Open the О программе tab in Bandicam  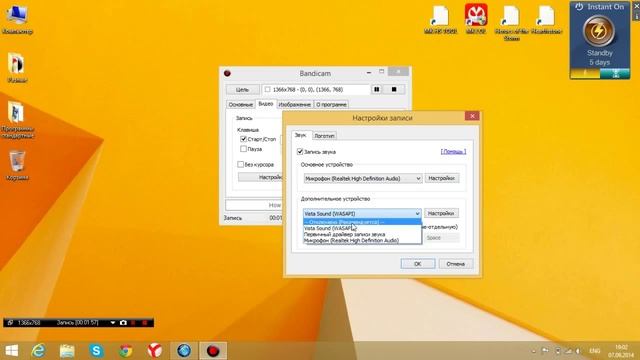click(331, 104)
